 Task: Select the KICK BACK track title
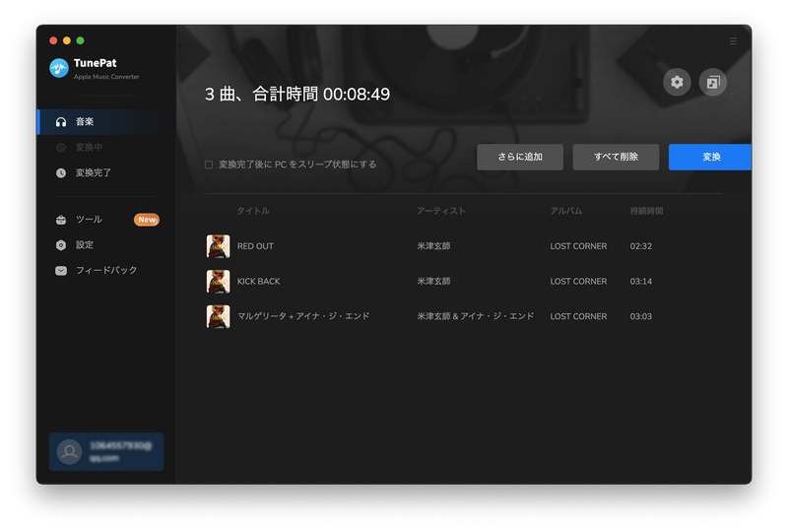click(x=258, y=282)
